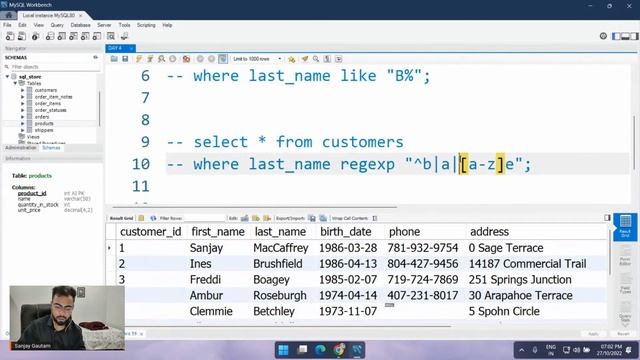640x360 pixels.
Task: Toggle the left sidebar panel
Action: [616, 36]
